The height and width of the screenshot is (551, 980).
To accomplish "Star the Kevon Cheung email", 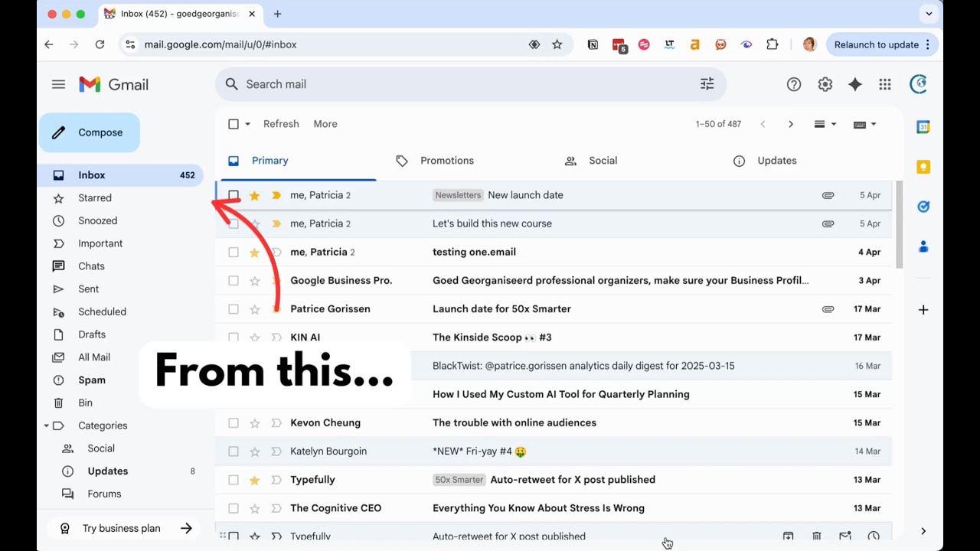I will [255, 422].
